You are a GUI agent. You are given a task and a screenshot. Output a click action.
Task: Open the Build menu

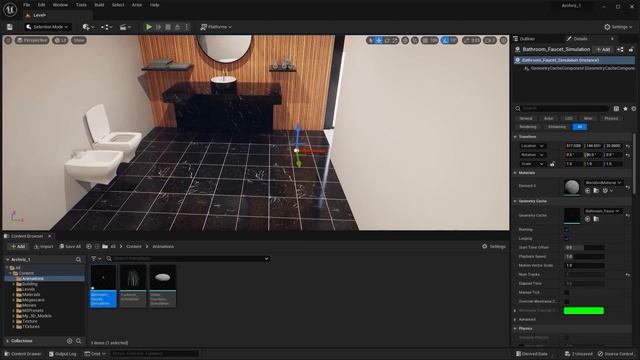(x=99, y=5)
